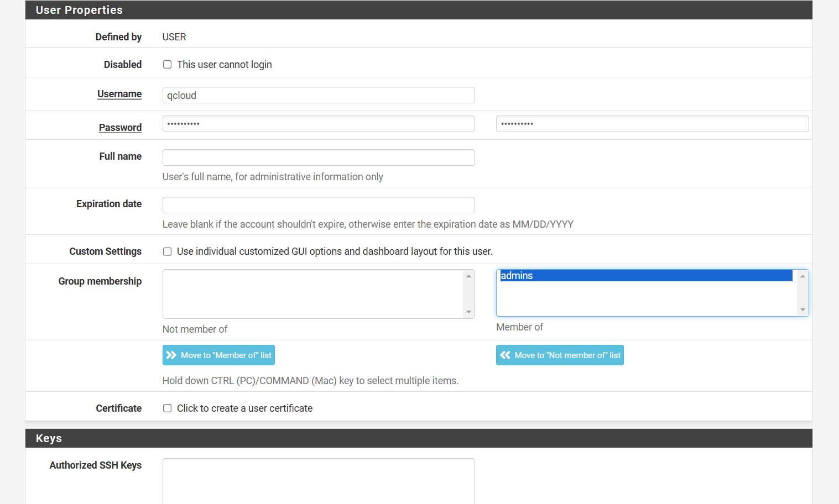
Task: Select 'admins' in the Member of list
Action: [645, 276]
